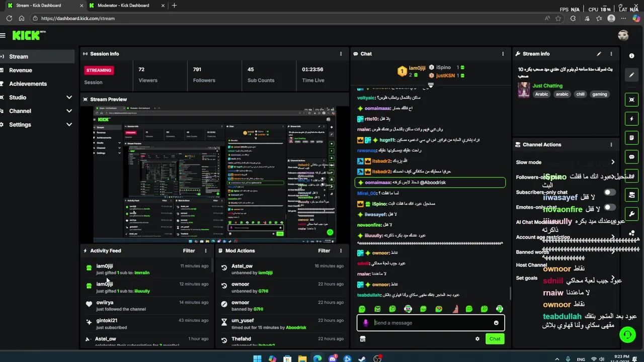
Task: Open imrralin user link in Activity Feed
Action: point(142,273)
